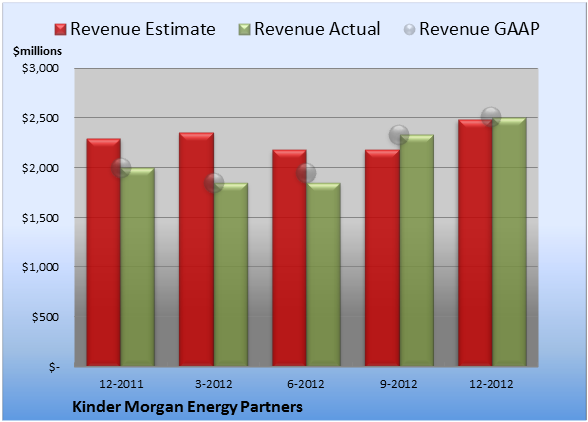Select the green actual bar for 6-2012
The image size is (588, 422).
[323, 275]
